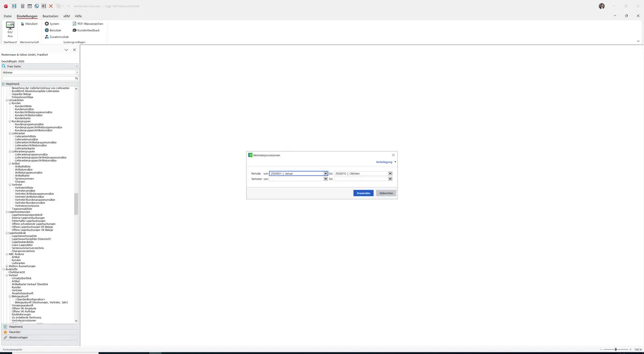Screen dimensions: 644x354
Task: Open the Periode bis dropdown showing Oktober
Action: point(390,173)
